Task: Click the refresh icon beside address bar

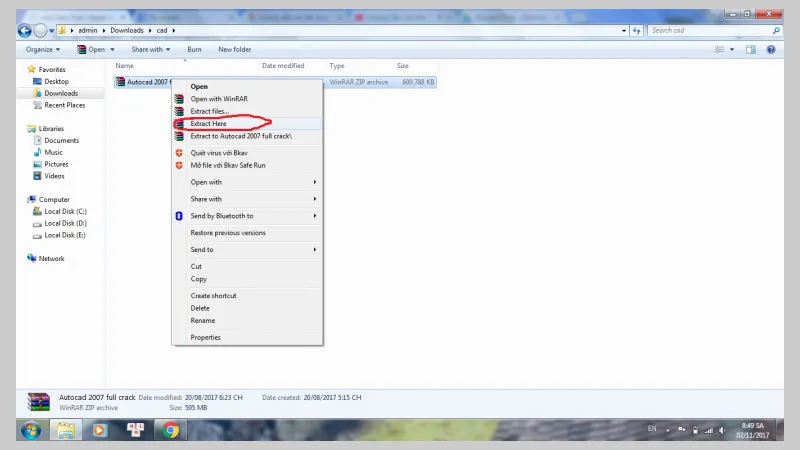Action: (x=635, y=30)
